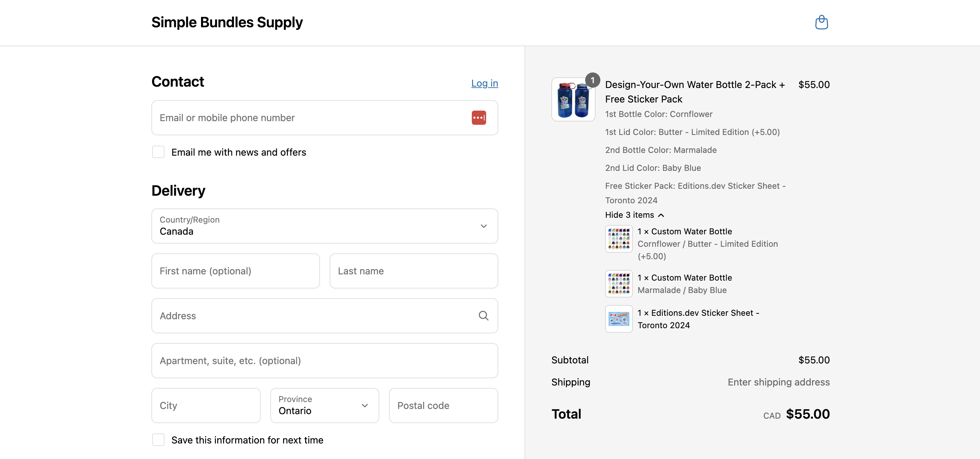Image resolution: width=980 pixels, height=459 pixels.
Task: Click the Simple Bundles Supply store title
Action: (227, 22)
